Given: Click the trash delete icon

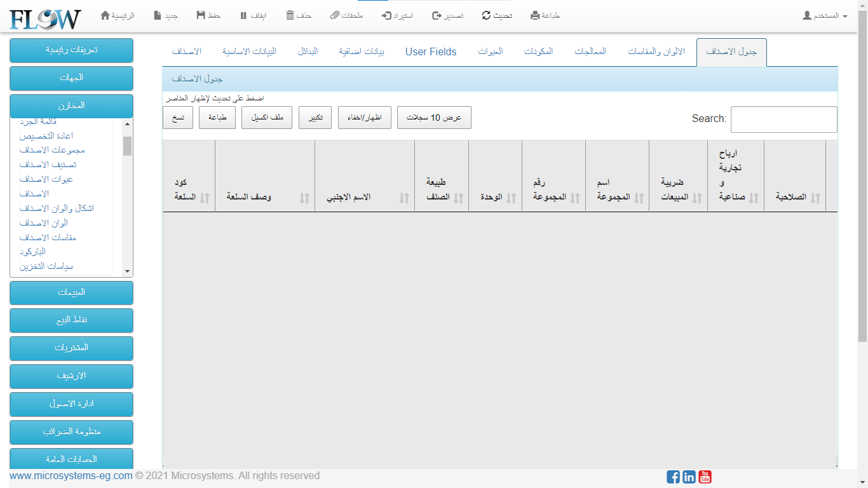Looking at the screenshot, I should [290, 15].
